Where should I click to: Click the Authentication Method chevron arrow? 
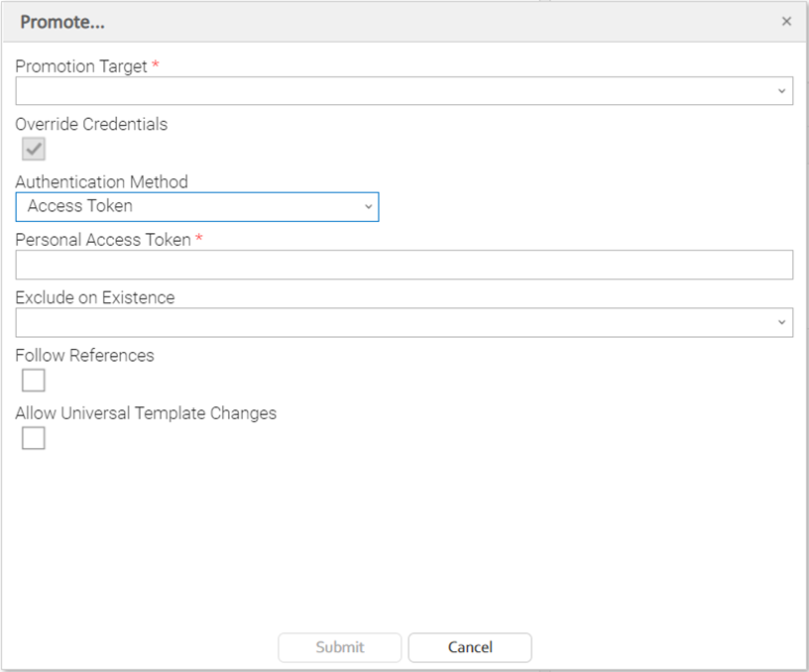(x=368, y=206)
